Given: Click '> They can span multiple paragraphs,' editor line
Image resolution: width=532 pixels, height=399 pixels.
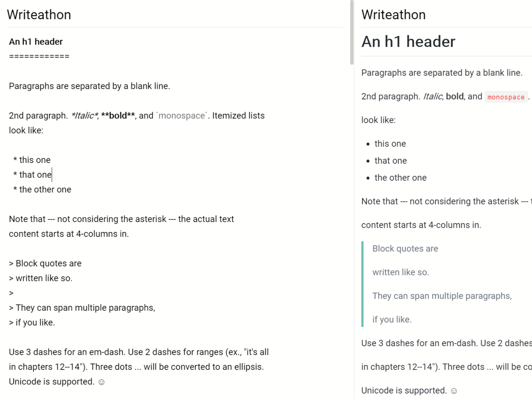Looking at the screenshot, I should click(x=82, y=308).
